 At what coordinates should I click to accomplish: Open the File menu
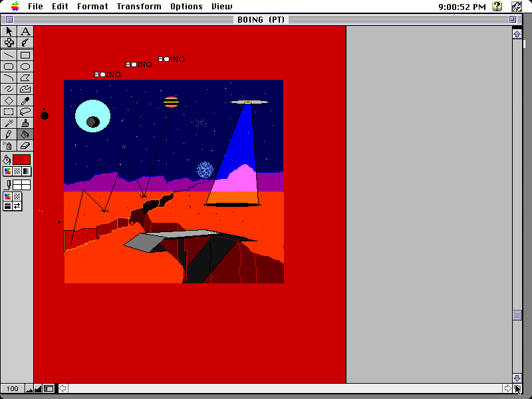35,7
